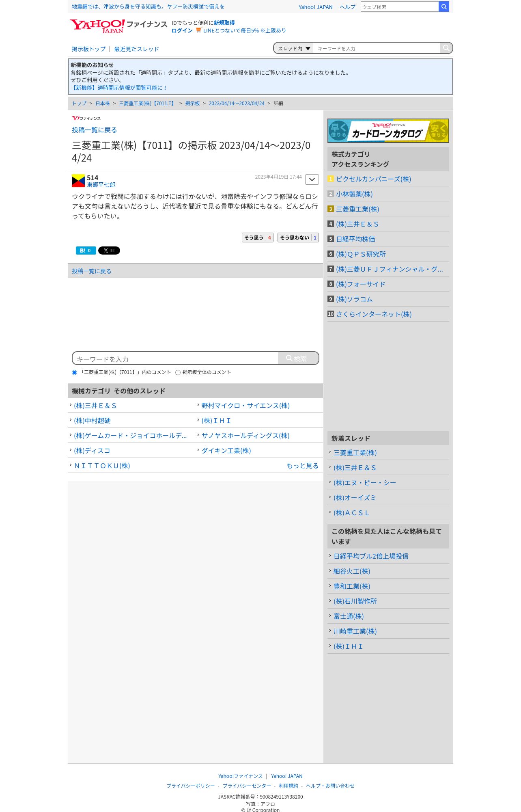This screenshot has width=521, height=812.
Task: Go to 掲示板トップ
Action: point(88,49)
